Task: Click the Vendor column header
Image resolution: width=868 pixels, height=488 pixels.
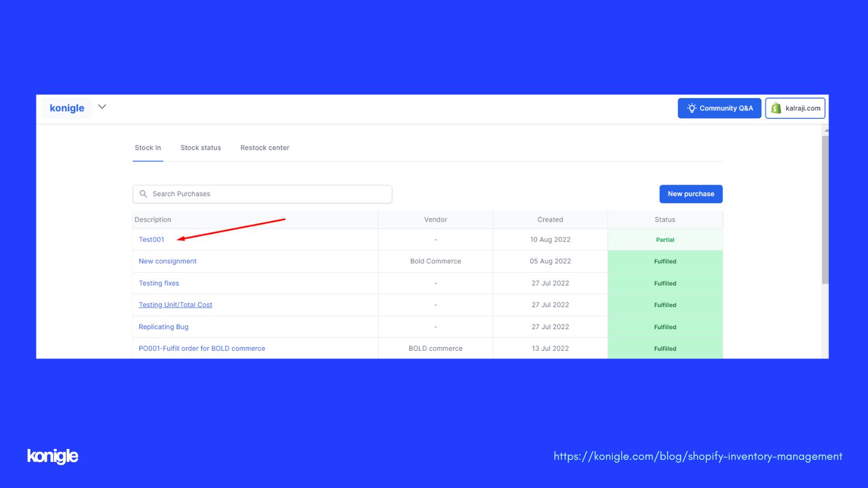Action: [x=436, y=220]
